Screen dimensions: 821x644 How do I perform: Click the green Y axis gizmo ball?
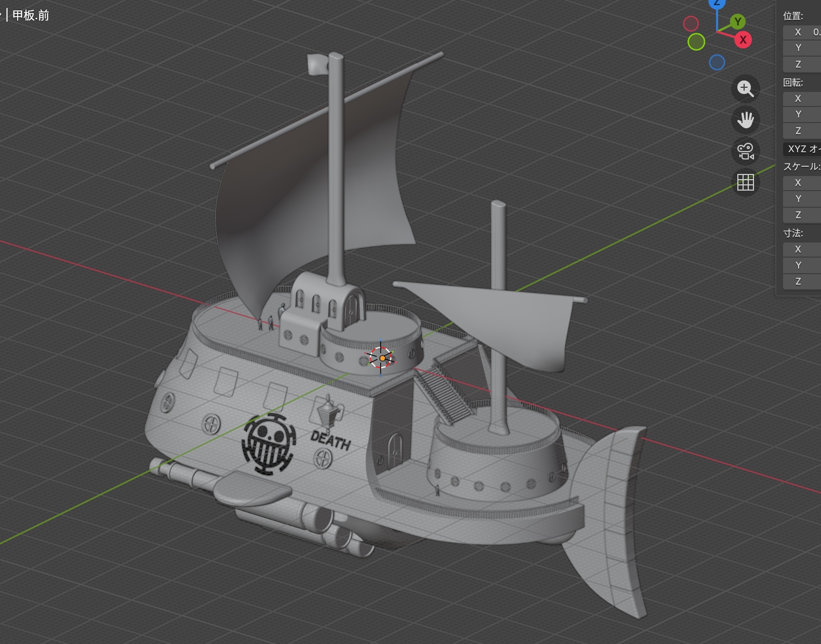tap(737, 22)
